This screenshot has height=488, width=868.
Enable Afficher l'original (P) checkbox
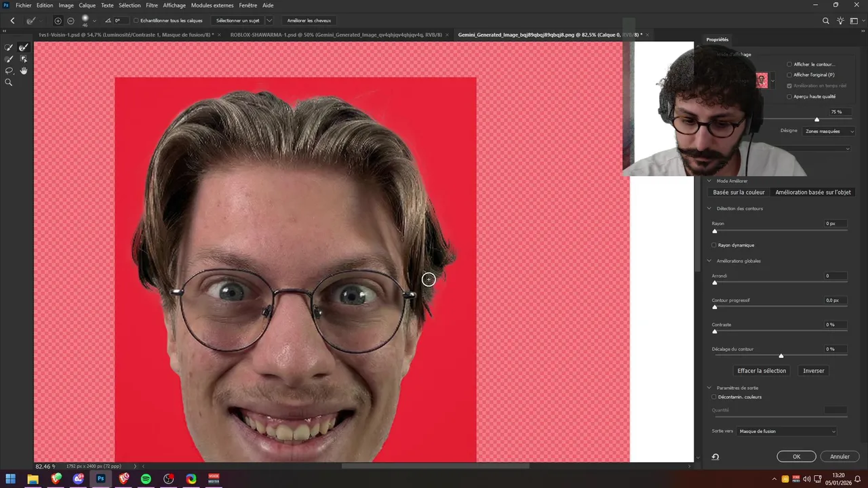789,75
